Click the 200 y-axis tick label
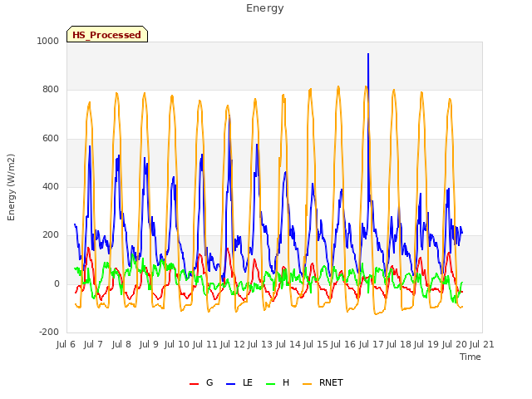The height and width of the screenshot is (399, 532). pyautogui.click(x=51, y=234)
